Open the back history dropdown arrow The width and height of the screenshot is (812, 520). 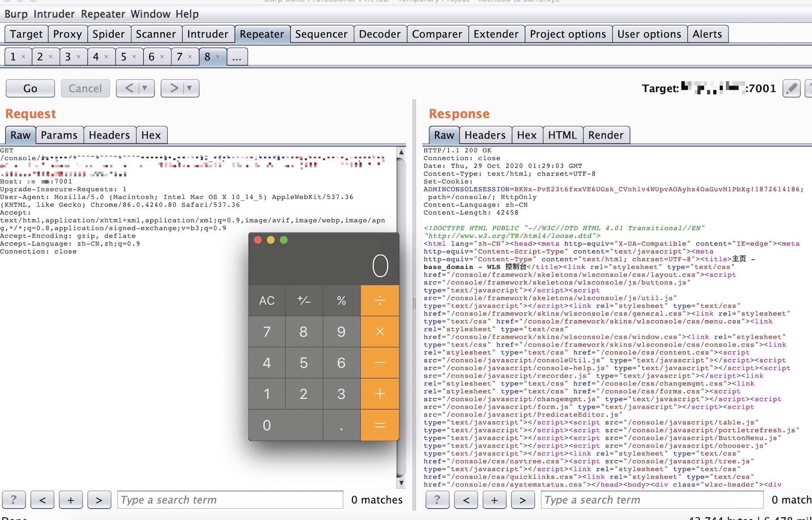coord(146,88)
